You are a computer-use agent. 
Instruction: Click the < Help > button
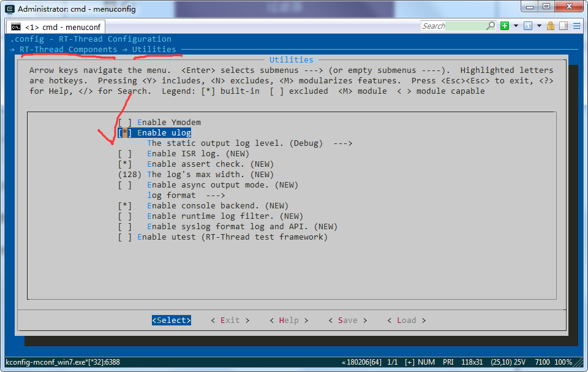coord(288,320)
